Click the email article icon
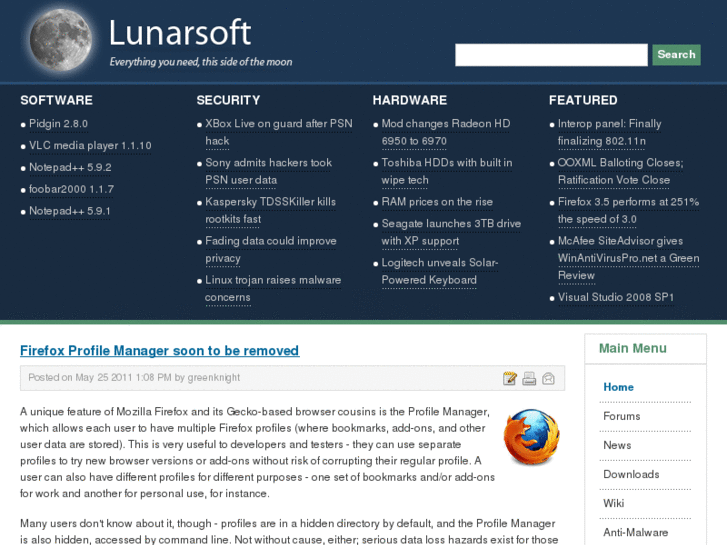This screenshot has width=727, height=545. click(x=548, y=378)
